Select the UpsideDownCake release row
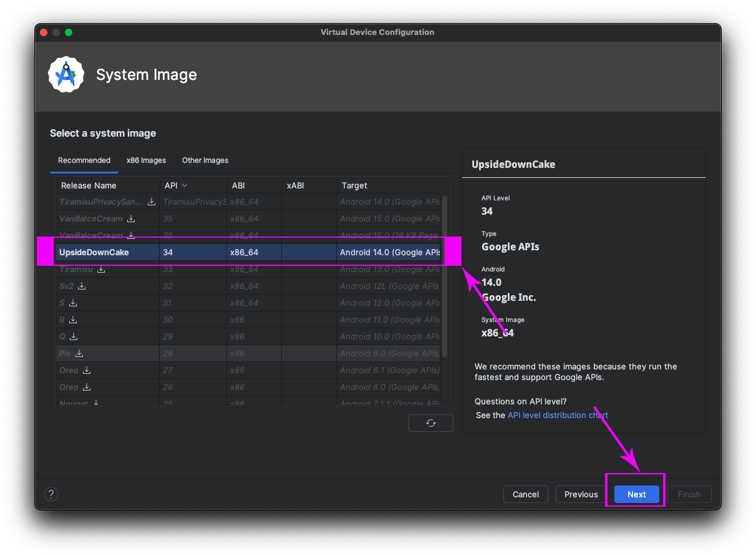756x556 pixels. [248, 252]
